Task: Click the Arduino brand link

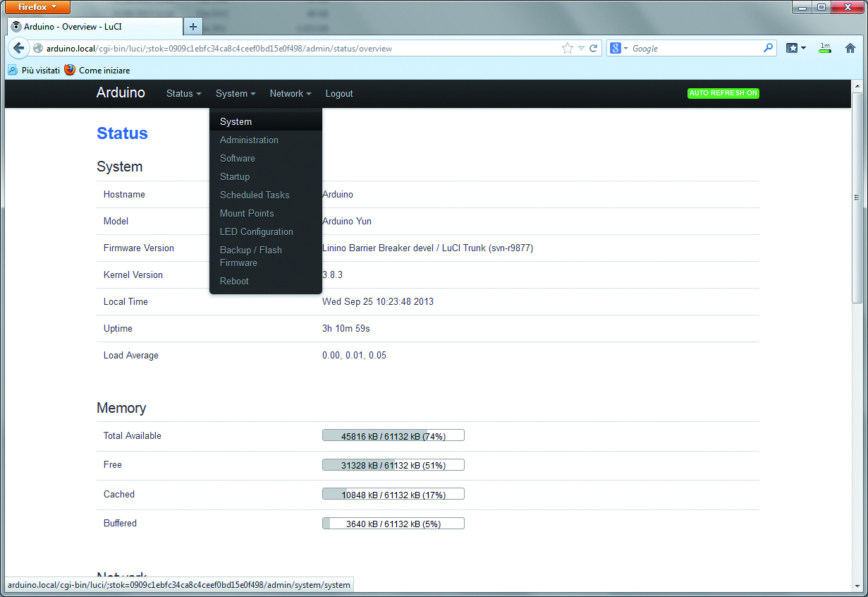Action: coord(121,92)
